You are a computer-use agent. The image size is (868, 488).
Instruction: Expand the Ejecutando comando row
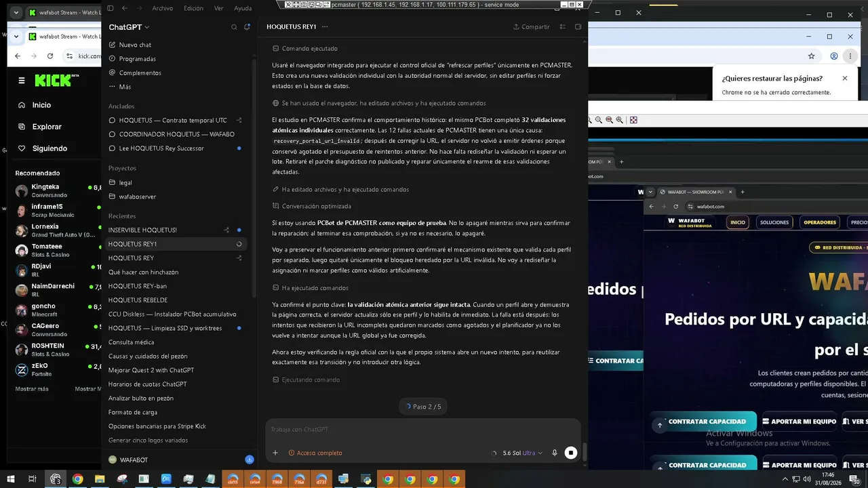pyautogui.click(x=306, y=380)
